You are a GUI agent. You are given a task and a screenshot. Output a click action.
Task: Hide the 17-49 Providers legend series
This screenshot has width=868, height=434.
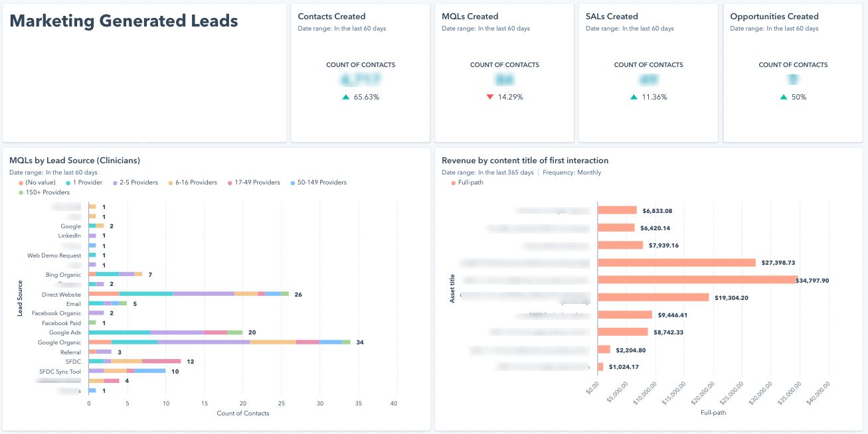pyautogui.click(x=255, y=182)
